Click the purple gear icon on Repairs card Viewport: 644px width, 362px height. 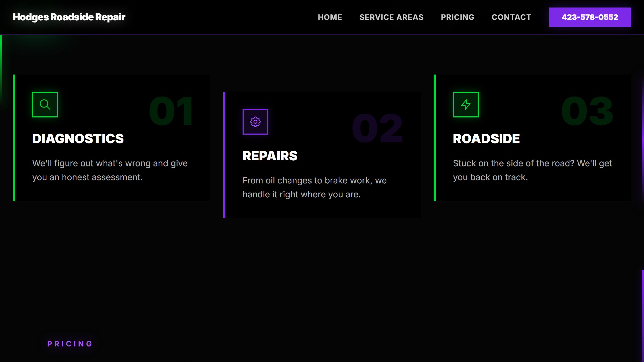coord(255,121)
